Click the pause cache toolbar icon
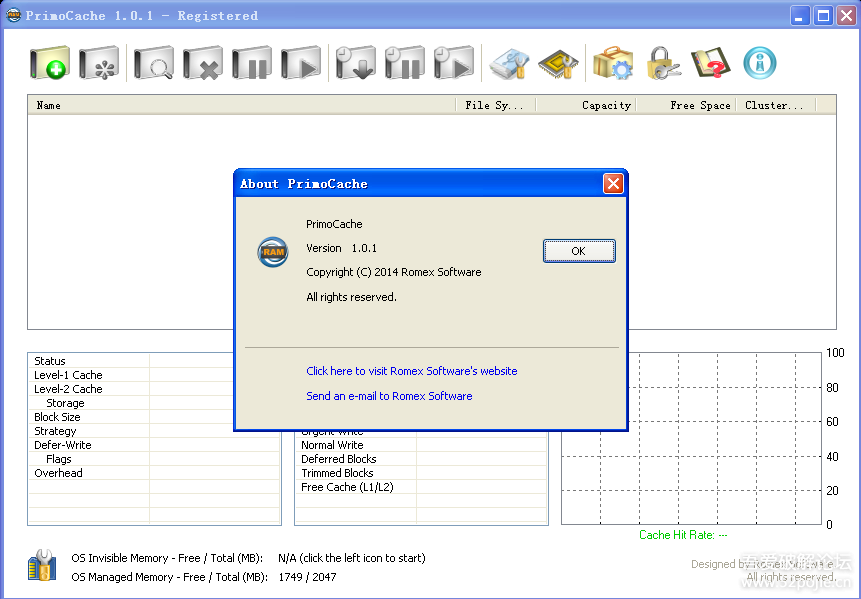Screen dimensions: 861x599 (252, 64)
